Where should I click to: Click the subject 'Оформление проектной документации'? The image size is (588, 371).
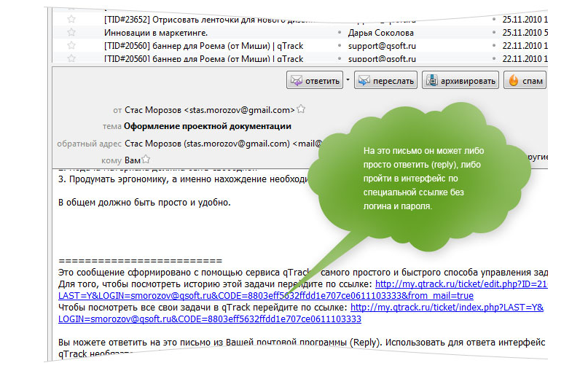click(x=208, y=126)
